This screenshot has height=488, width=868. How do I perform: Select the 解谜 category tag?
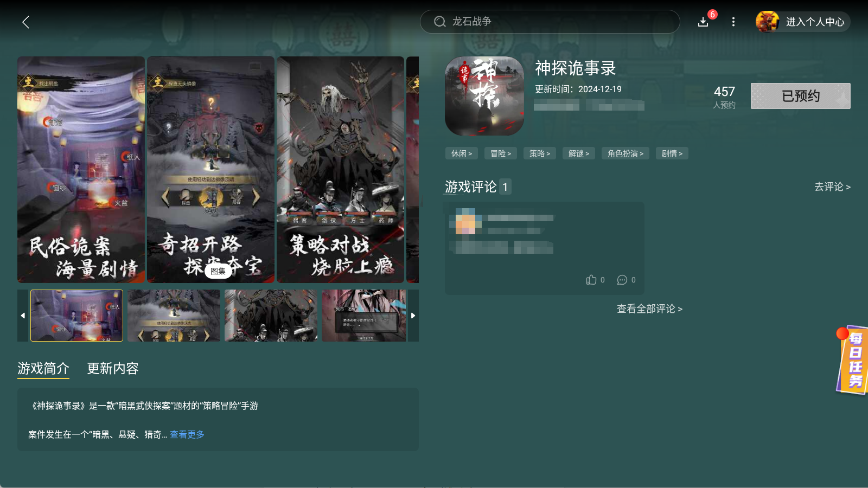[578, 153]
